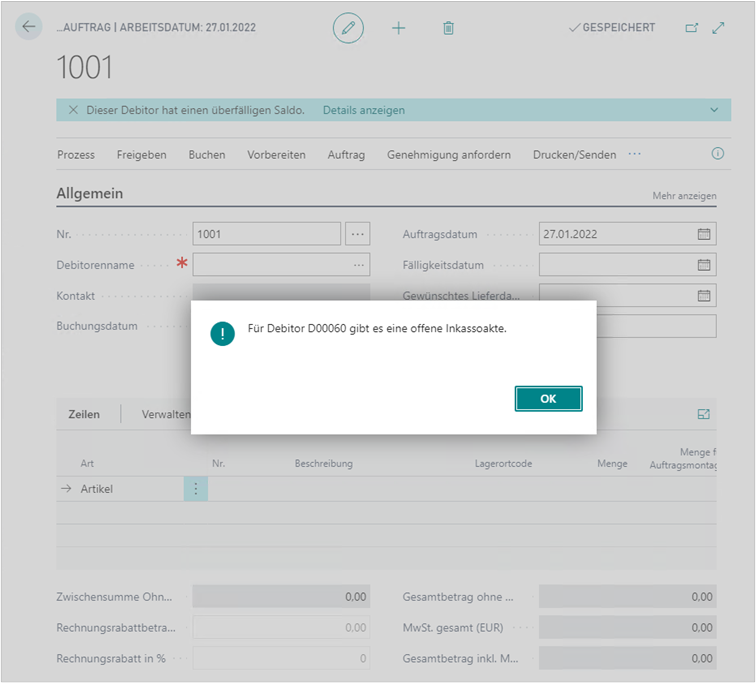Delete order via trash can icon

pyautogui.click(x=448, y=28)
